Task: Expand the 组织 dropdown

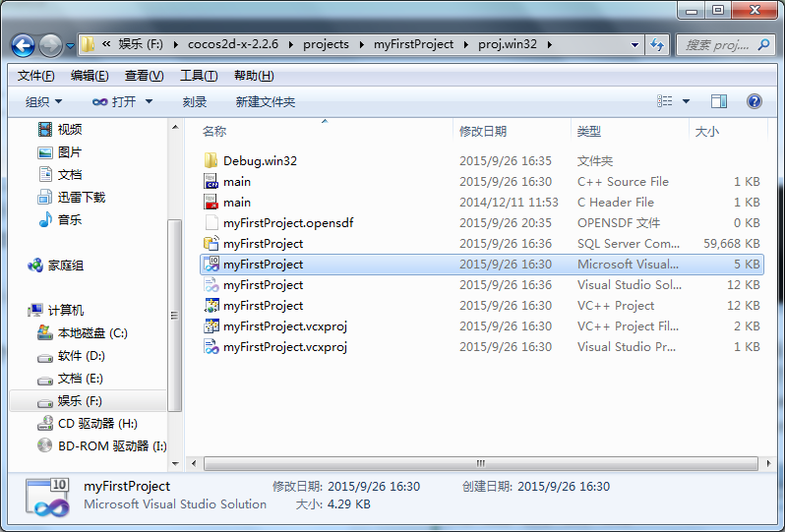Action: pos(43,101)
